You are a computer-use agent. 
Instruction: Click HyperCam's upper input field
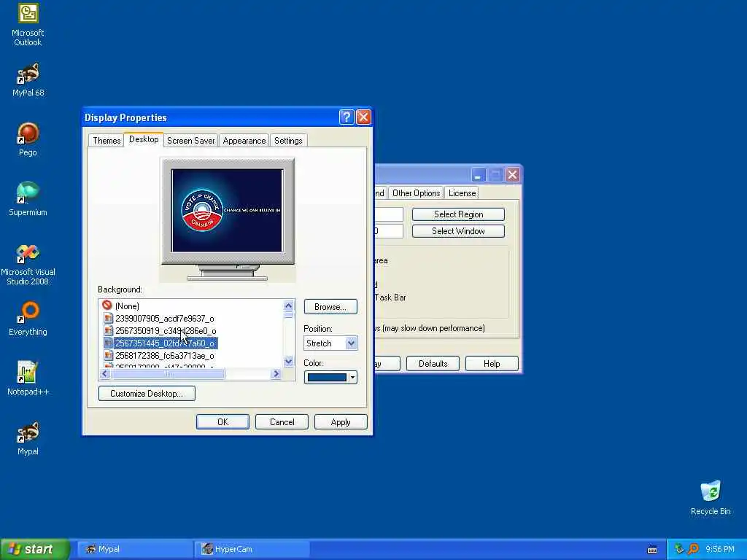click(389, 214)
